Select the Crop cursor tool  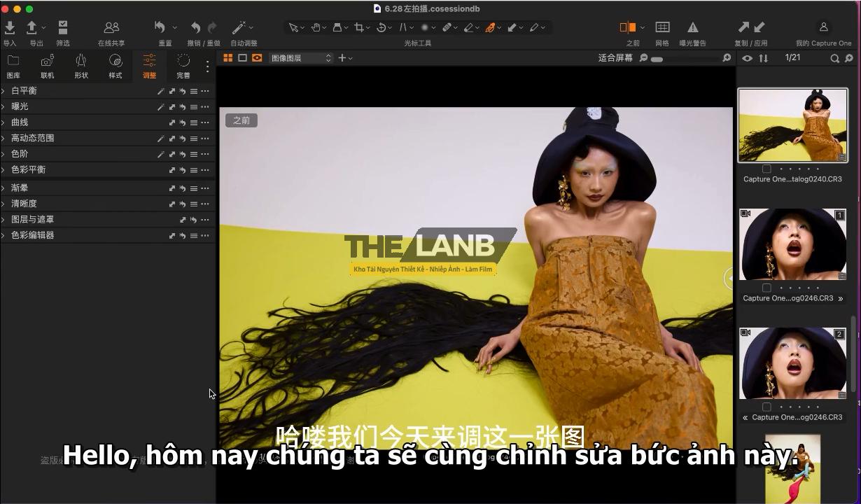click(x=358, y=27)
